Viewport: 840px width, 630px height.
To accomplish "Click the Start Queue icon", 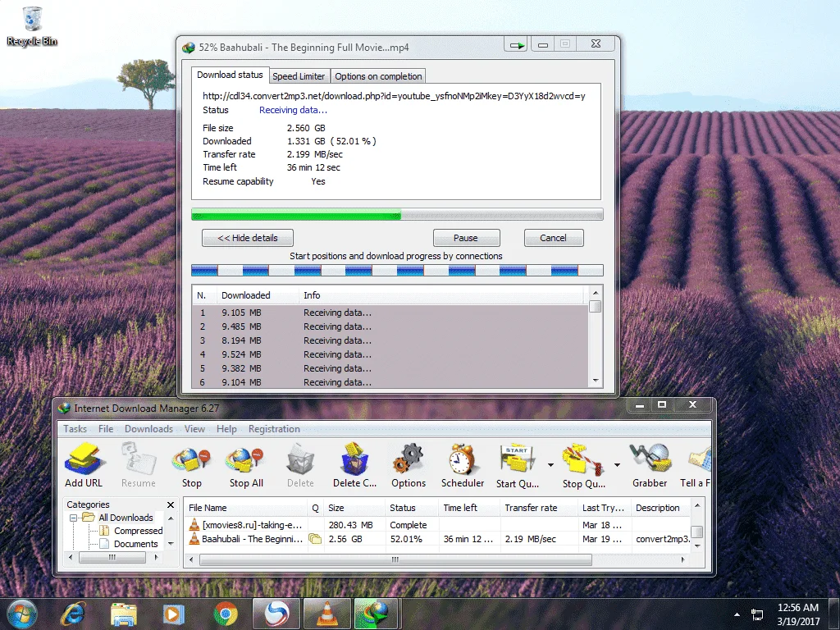I will coord(517,465).
